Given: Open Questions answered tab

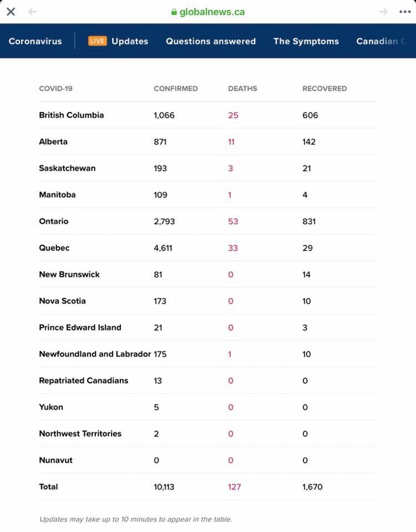Looking at the screenshot, I should pos(211,41).
